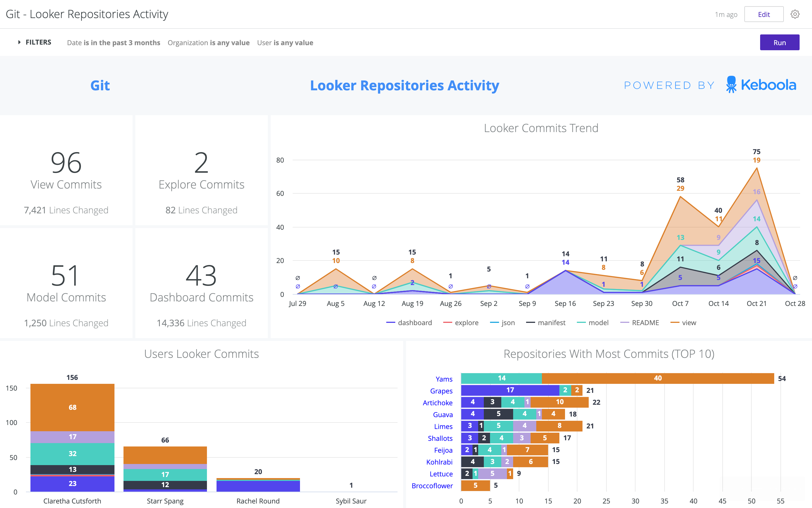Click the Oct 21 peak label 75

pos(756,152)
